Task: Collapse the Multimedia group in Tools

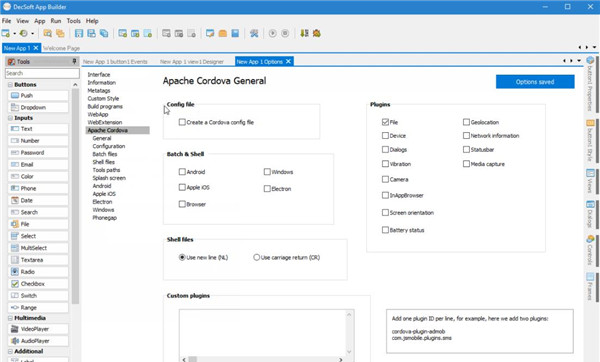Action: [10, 318]
